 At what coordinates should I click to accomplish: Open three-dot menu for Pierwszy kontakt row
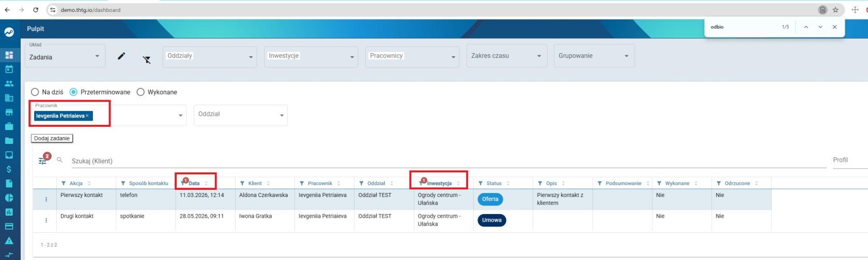pyautogui.click(x=46, y=199)
